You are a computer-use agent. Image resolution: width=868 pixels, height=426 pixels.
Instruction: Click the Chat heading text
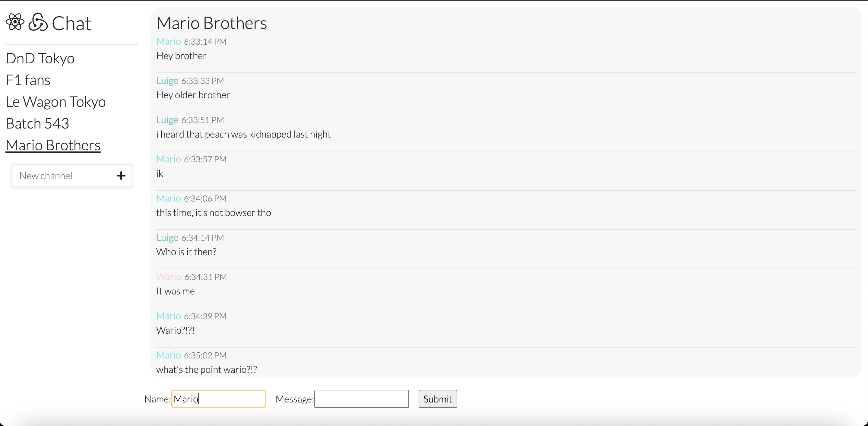[71, 23]
